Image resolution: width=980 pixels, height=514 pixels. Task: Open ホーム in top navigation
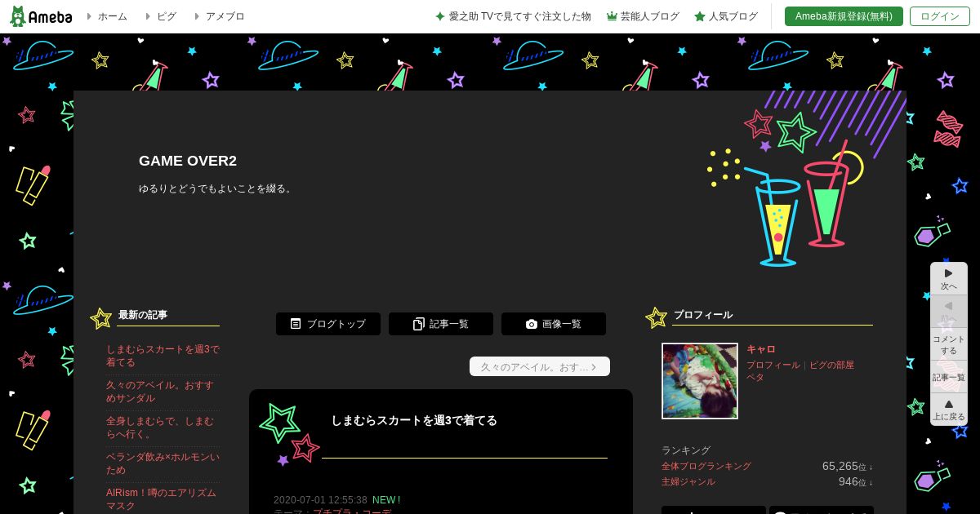pos(112,16)
